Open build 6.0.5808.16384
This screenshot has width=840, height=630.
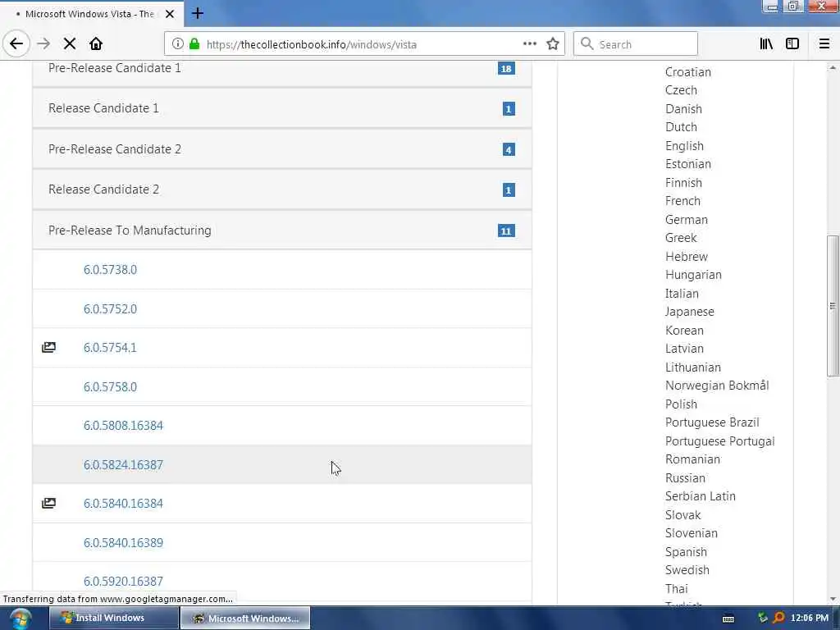click(x=123, y=426)
